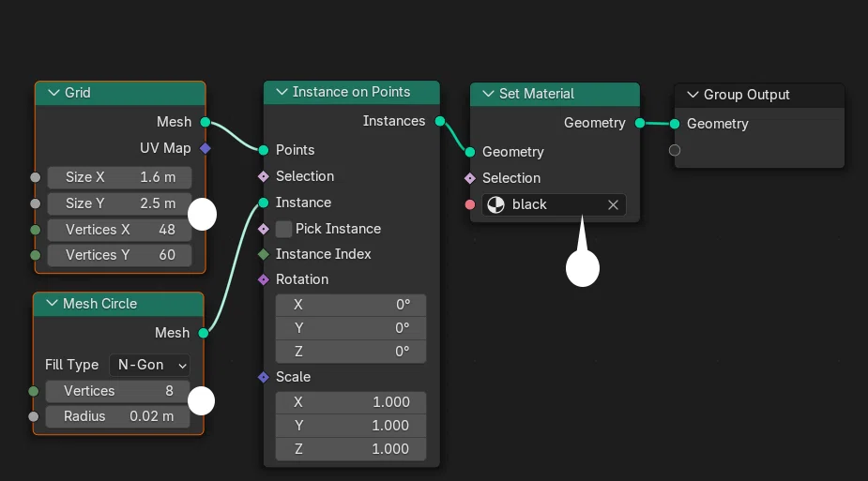Select the Mesh Circle node header

click(118, 304)
